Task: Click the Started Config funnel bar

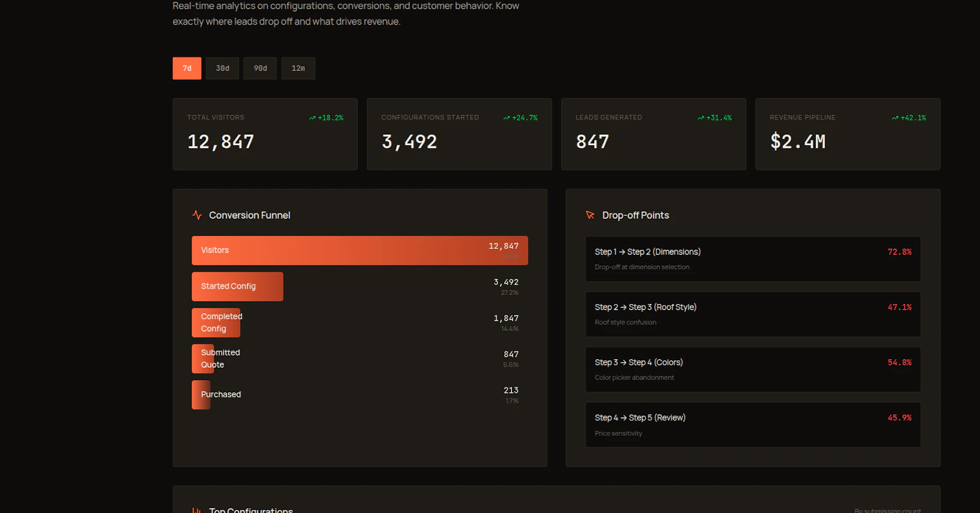Action: (x=238, y=286)
